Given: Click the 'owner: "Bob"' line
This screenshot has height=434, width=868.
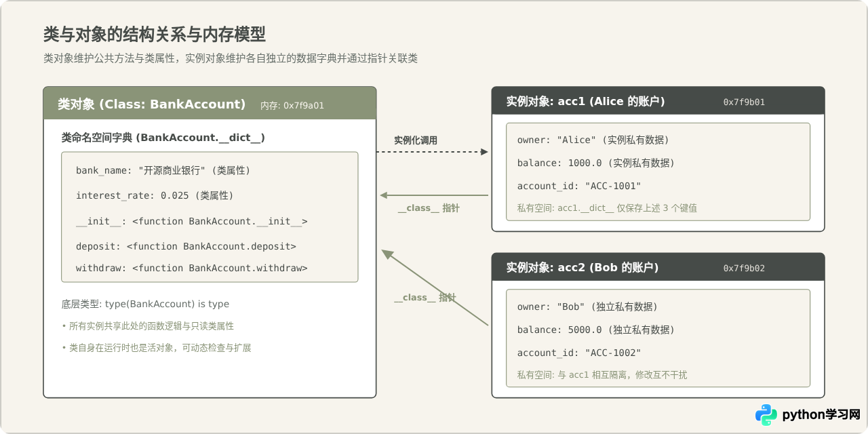Looking at the screenshot, I should 587,307.
